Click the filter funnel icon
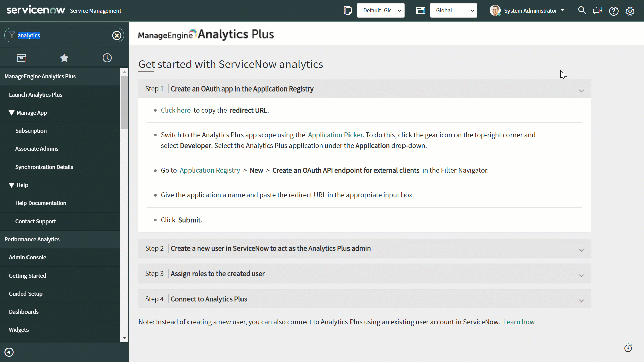The image size is (644, 362). pos(12,35)
